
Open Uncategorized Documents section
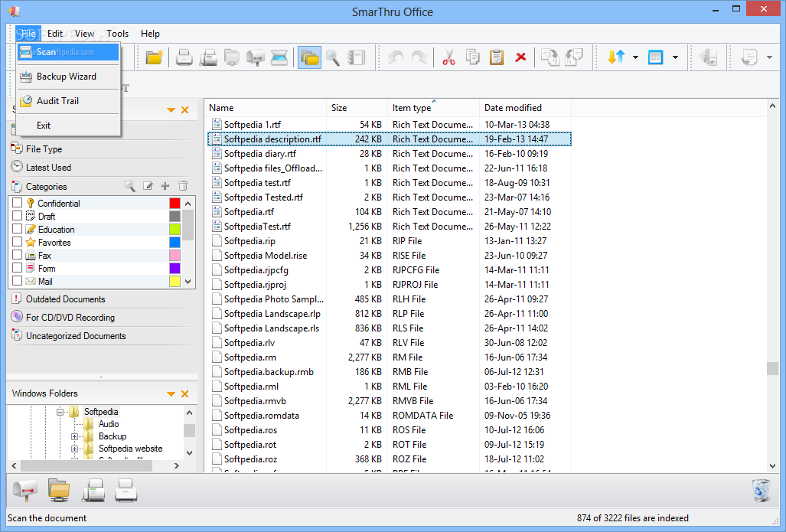click(x=76, y=337)
